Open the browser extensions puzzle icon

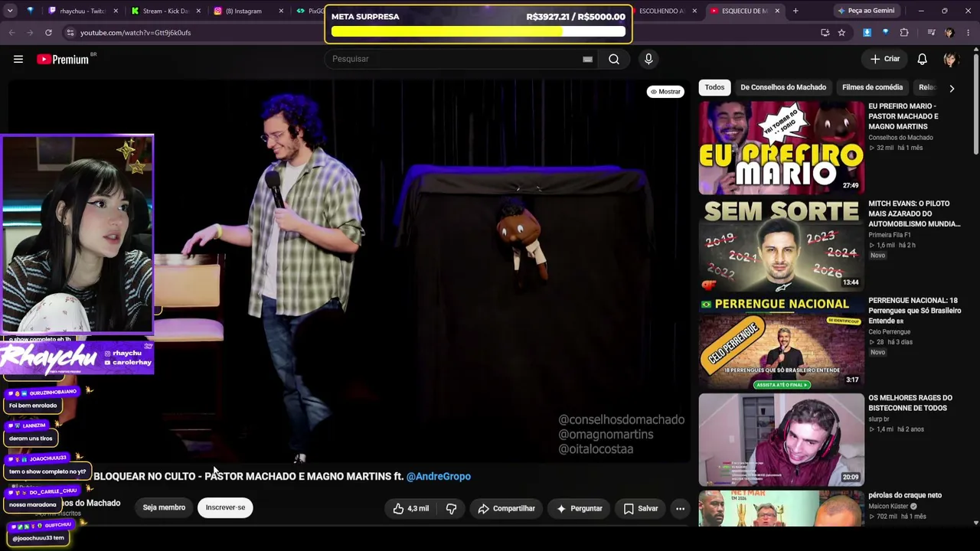904,32
